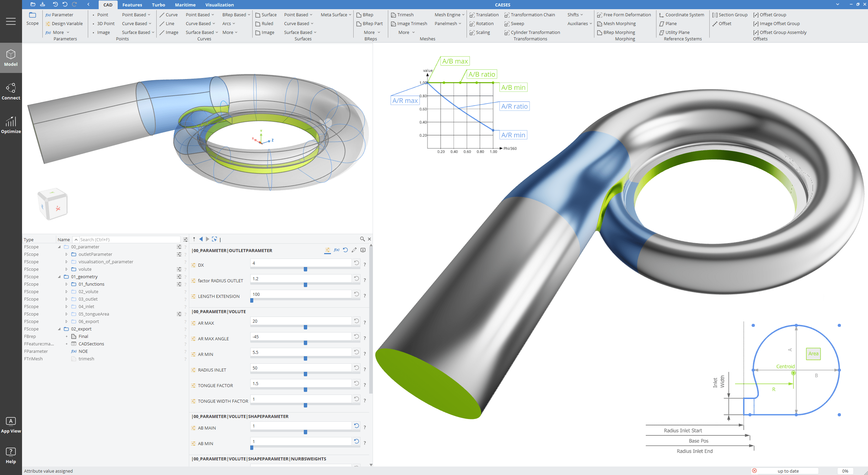Edit OUTLETPARAMETER with the pencil icon

point(354,250)
